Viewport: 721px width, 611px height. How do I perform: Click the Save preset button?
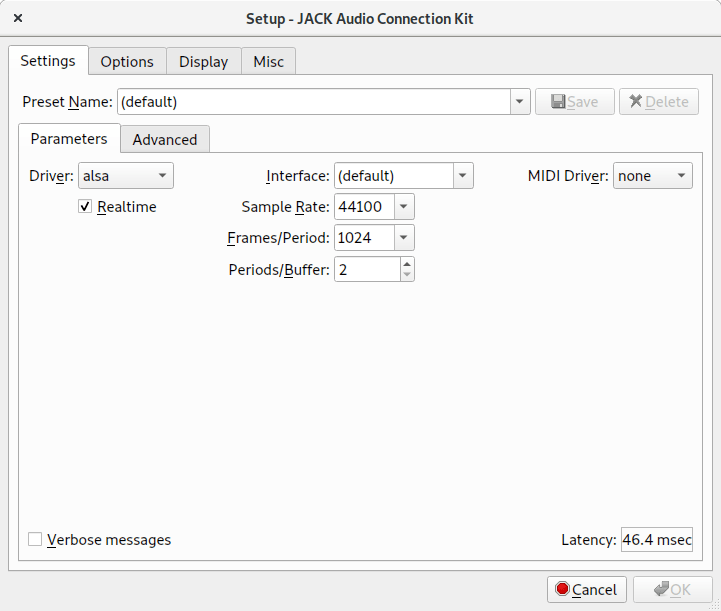[574, 102]
